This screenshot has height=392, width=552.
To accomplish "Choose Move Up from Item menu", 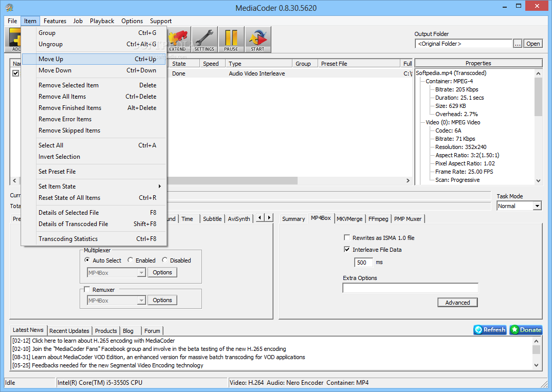I will coord(94,59).
